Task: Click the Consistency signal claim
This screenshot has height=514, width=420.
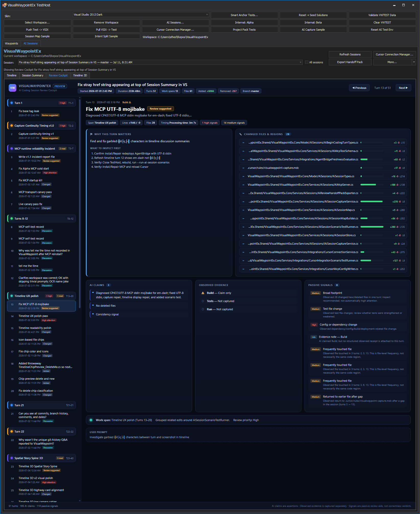Action: [x=139, y=315]
